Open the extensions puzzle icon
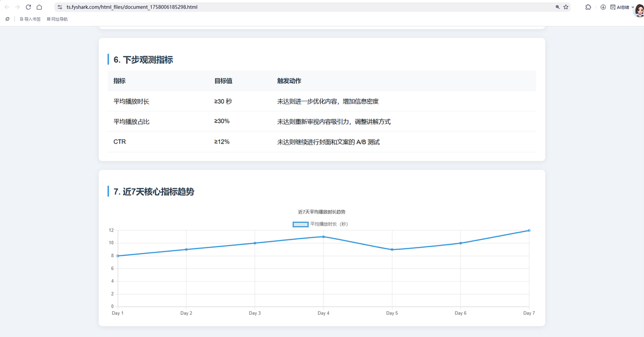644x337 pixels. tap(588, 7)
